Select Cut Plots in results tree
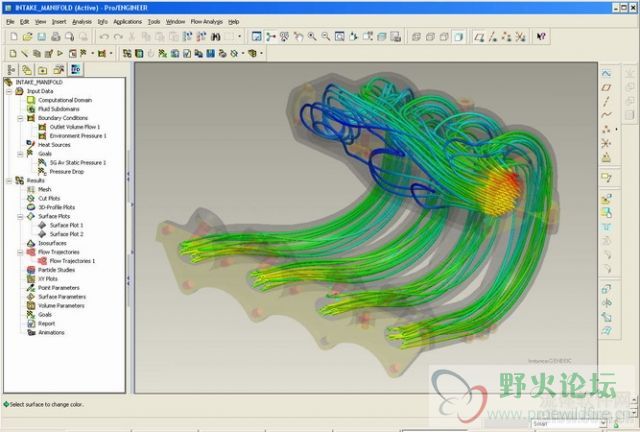640x432 pixels. click(48, 198)
